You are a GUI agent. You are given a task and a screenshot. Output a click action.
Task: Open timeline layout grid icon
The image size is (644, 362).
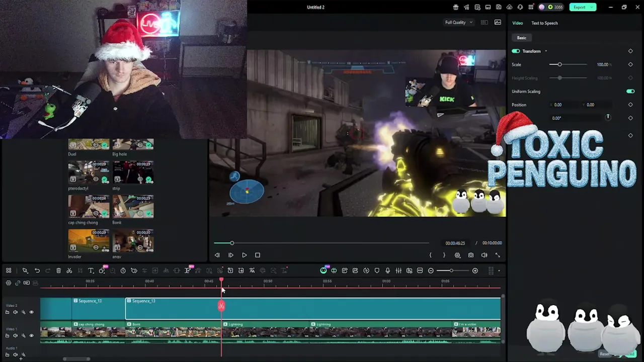point(9,270)
